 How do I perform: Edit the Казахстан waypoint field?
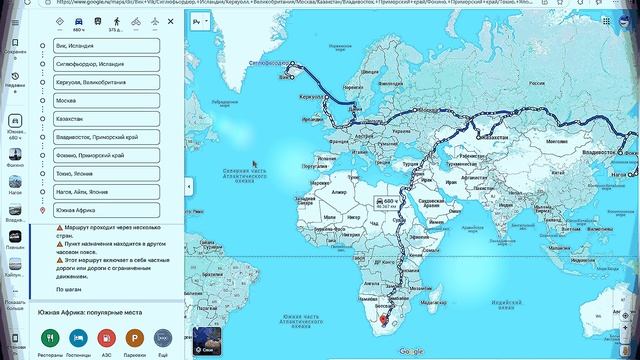[x=106, y=119]
